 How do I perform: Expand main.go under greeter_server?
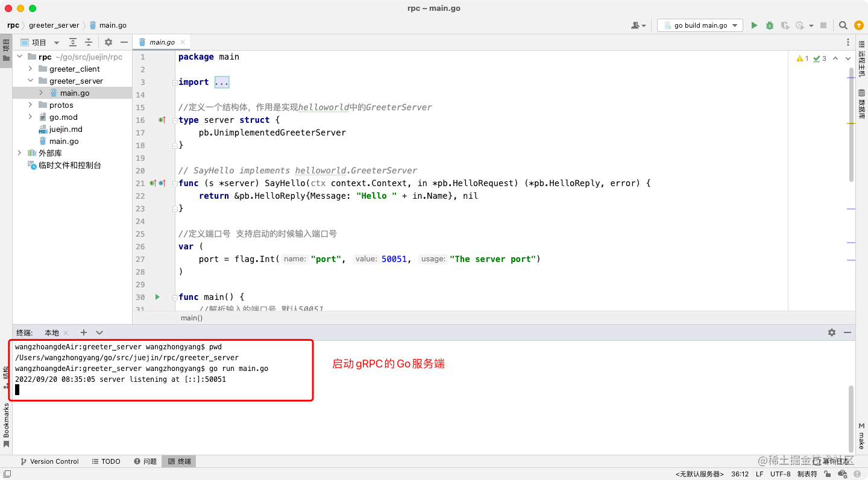click(x=41, y=93)
